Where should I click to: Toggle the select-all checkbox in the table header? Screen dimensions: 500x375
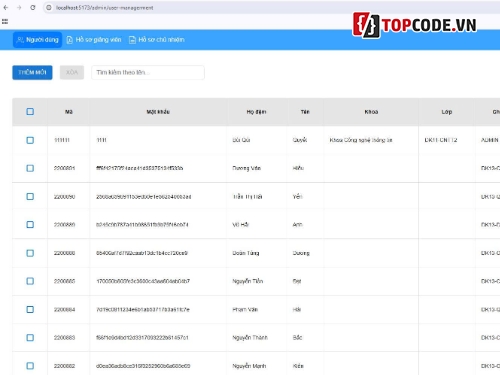(30, 112)
